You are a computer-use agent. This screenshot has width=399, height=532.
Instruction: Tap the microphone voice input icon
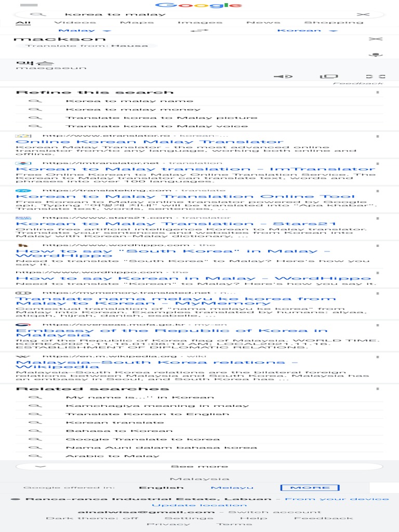376,55
